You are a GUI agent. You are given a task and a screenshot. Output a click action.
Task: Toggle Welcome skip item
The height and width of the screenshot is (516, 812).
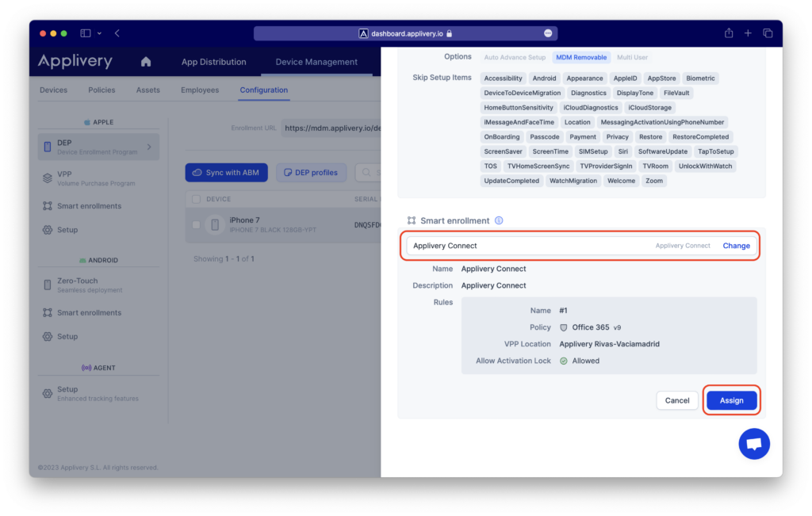click(x=621, y=181)
